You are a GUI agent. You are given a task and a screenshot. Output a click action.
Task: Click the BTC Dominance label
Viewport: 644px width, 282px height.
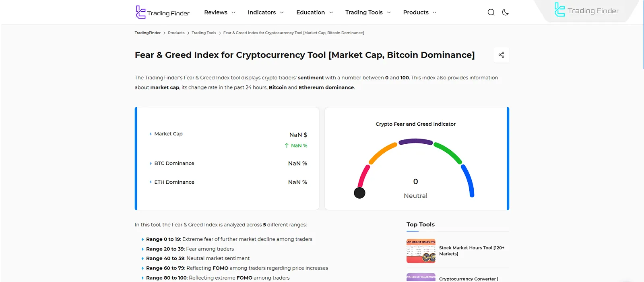pos(174,163)
